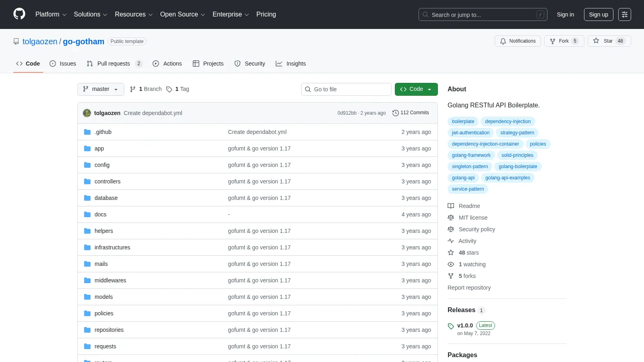The height and width of the screenshot is (362, 644).
Task: Expand the Open Source menu
Action: (183, 14)
